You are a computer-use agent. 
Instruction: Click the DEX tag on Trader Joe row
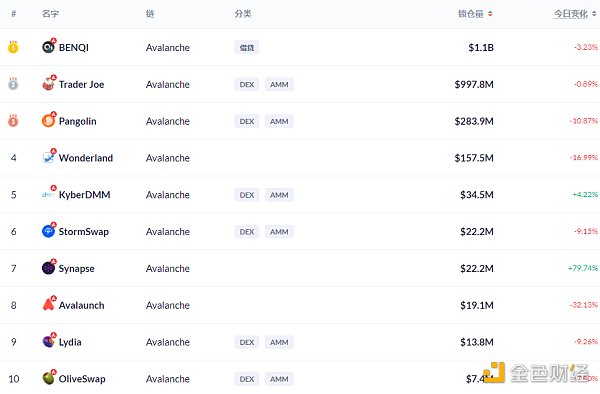[247, 84]
